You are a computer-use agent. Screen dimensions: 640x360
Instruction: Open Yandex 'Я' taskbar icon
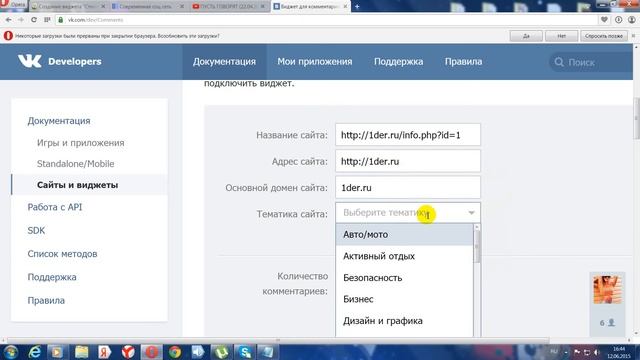[104, 352]
